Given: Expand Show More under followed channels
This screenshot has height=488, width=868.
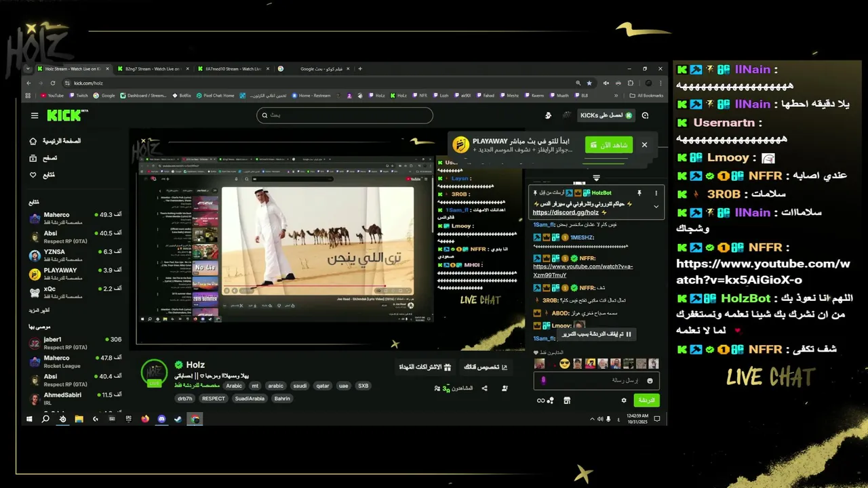Looking at the screenshot, I should [x=39, y=310].
